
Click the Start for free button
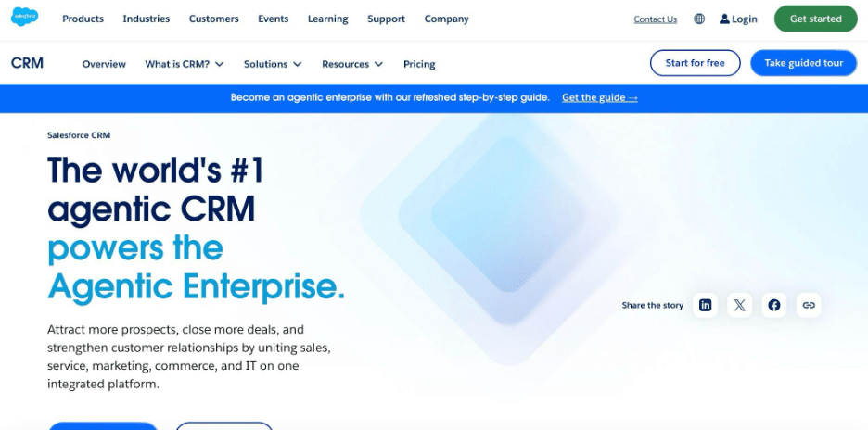695,63
